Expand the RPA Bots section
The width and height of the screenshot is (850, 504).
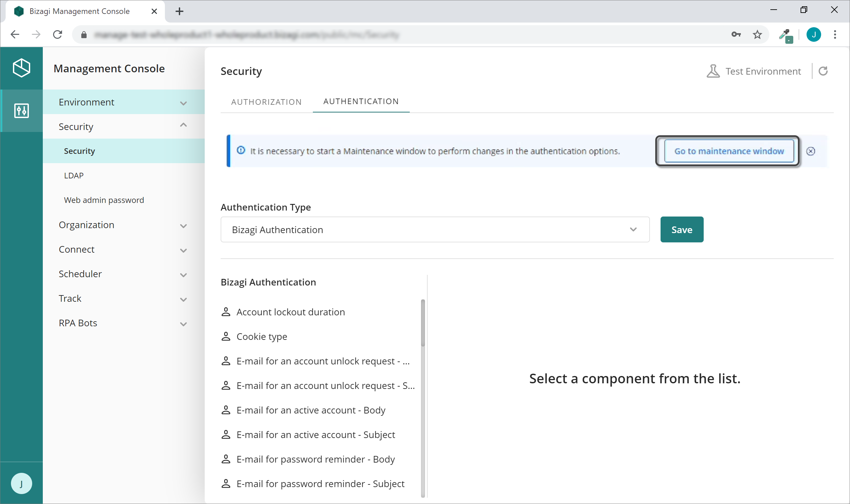[x=124, y=323]
